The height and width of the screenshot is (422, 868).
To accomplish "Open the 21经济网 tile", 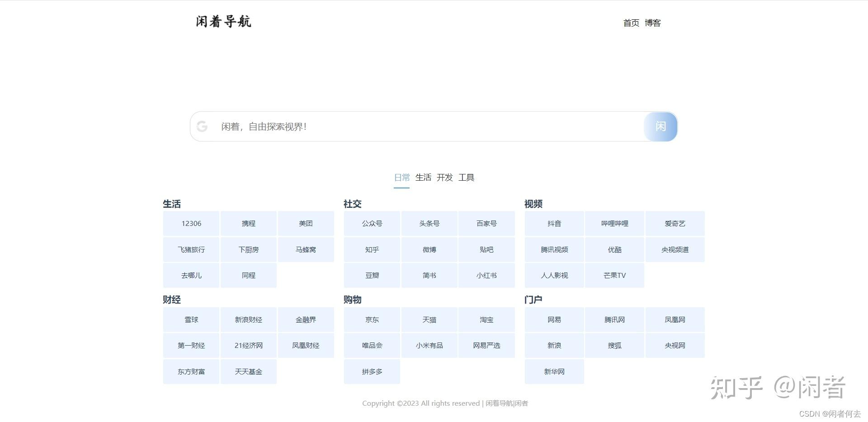I will (x=249, y=346).
